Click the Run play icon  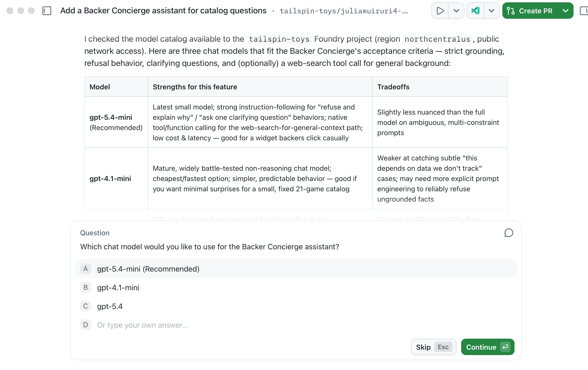(440, 11)
